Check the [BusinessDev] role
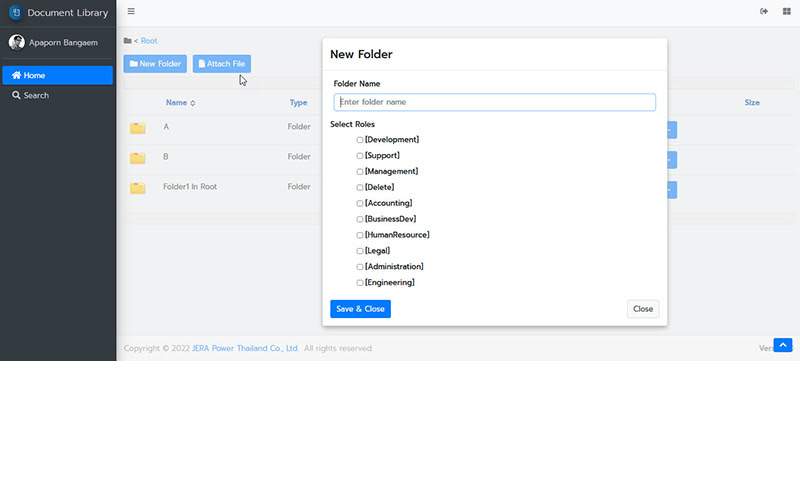 tap(360, 219)
